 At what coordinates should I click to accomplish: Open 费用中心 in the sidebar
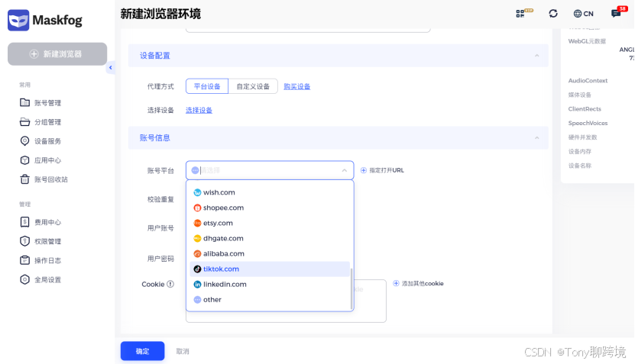tap(47, 222)
